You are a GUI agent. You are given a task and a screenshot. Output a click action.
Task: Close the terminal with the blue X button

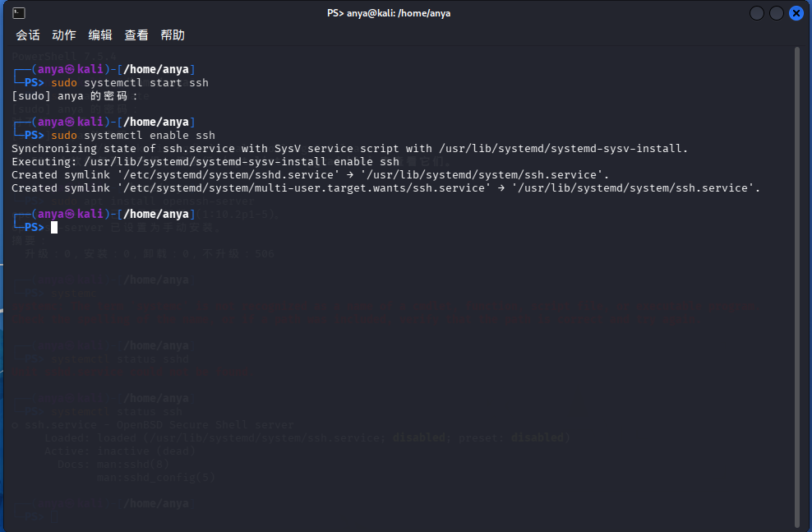(x=796, y=13)
